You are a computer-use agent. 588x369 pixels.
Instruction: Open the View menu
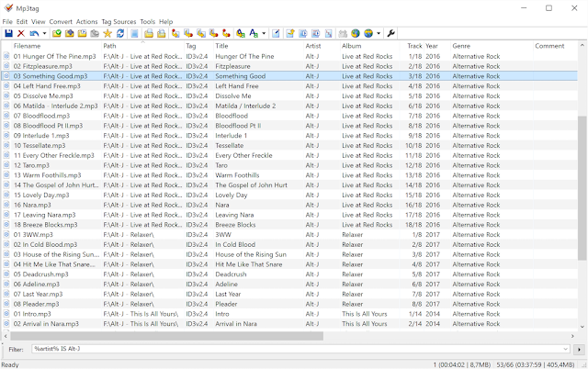point(39,22)
